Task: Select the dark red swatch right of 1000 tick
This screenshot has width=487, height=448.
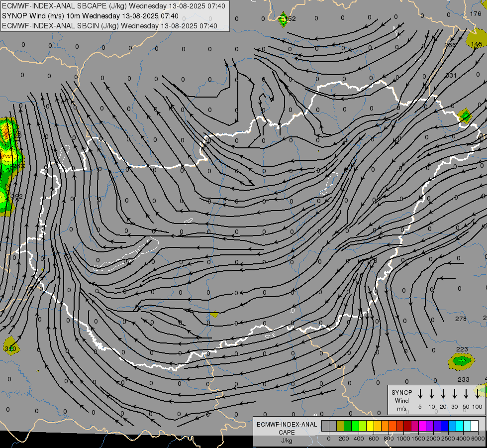Action: tap(407, 426)
